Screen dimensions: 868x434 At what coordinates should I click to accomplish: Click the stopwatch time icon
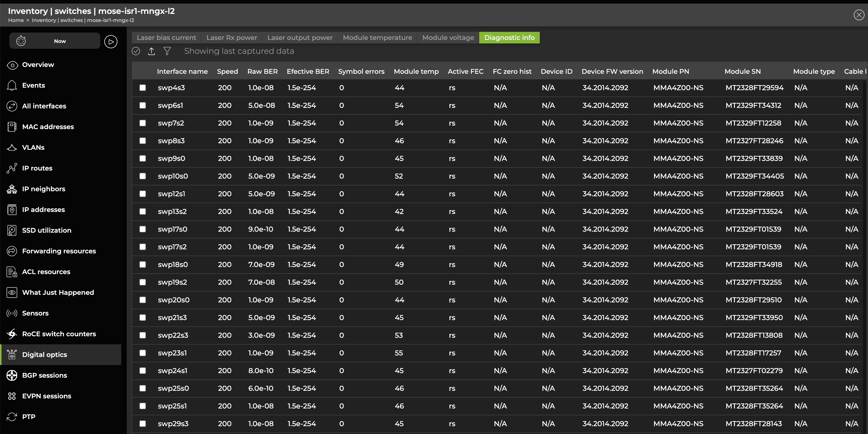pyautogui.click(x=21, y=41)
